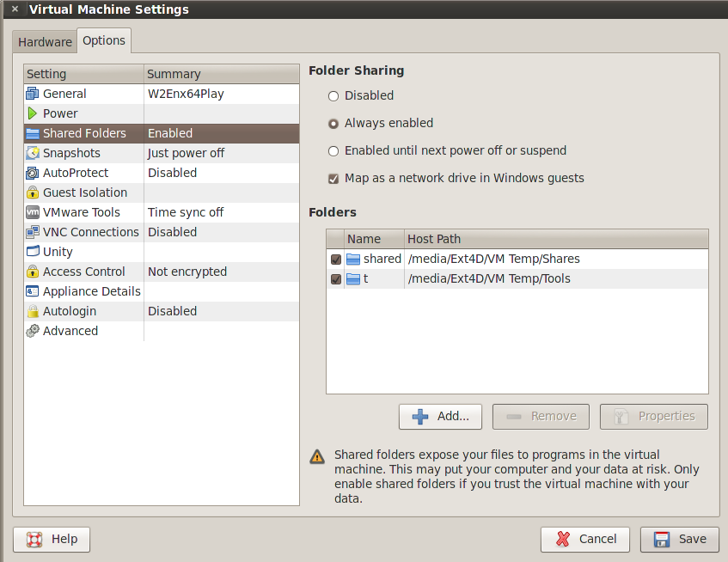Click the Name column header in Folders
The width and height of the screenshot is (728, 562).
pyautogui.click(x=374, y=239)
